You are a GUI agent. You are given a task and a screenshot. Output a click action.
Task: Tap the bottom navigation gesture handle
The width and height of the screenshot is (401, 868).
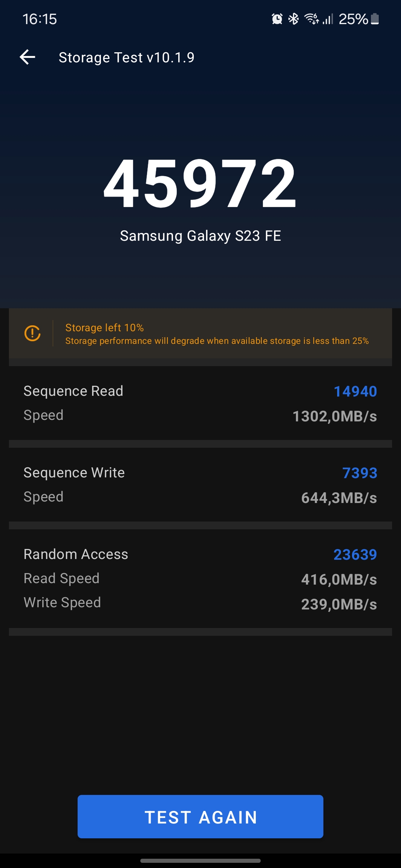click(x=200, y=861)
